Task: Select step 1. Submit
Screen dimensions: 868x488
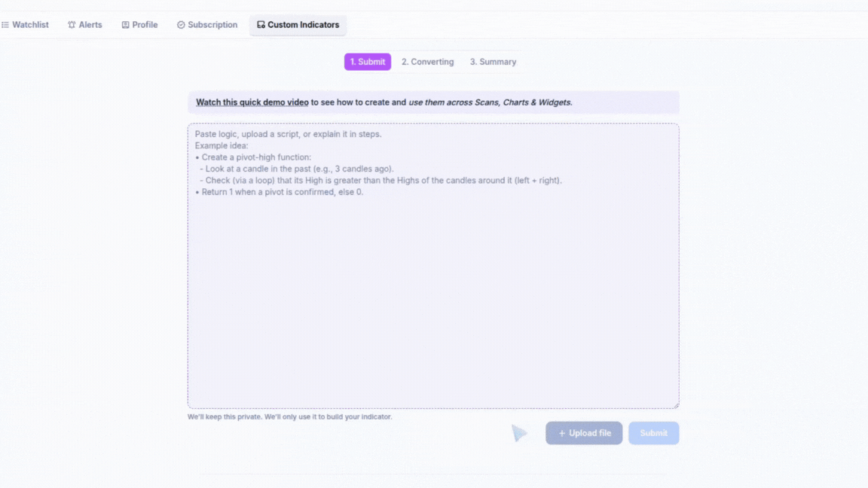Action: coord(368,62)
